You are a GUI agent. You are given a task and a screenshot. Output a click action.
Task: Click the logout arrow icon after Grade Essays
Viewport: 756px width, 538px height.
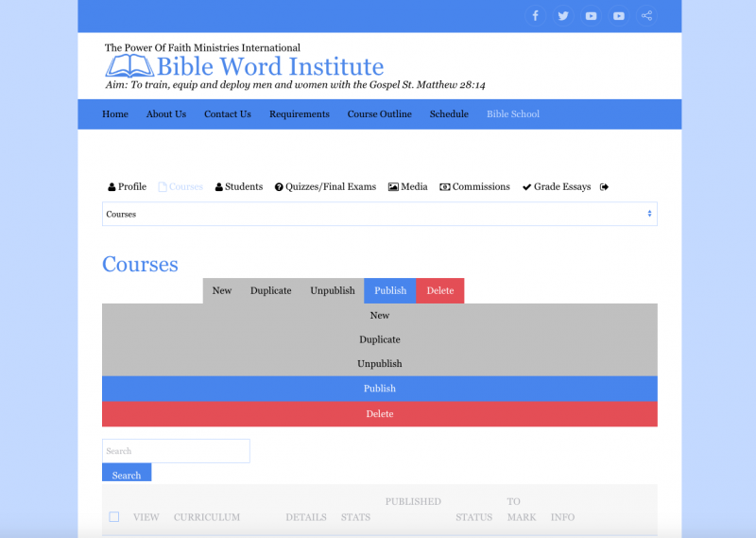[x=604, y=186]
